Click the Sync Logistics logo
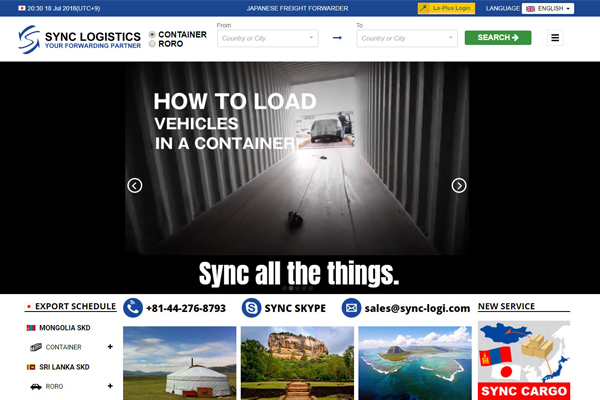The height and width of the screenshot is (400, 600). pyautogui.click(x=79, y=39)
